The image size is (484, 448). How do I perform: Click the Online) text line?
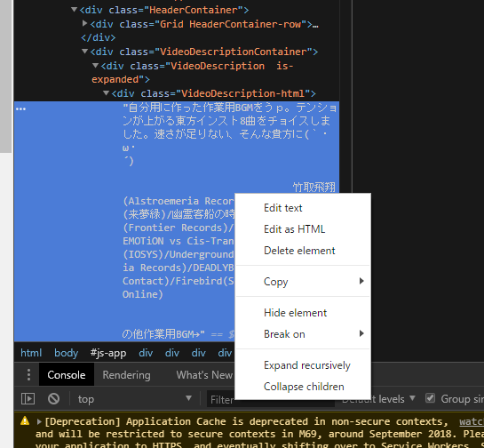[x=143, y=294]
